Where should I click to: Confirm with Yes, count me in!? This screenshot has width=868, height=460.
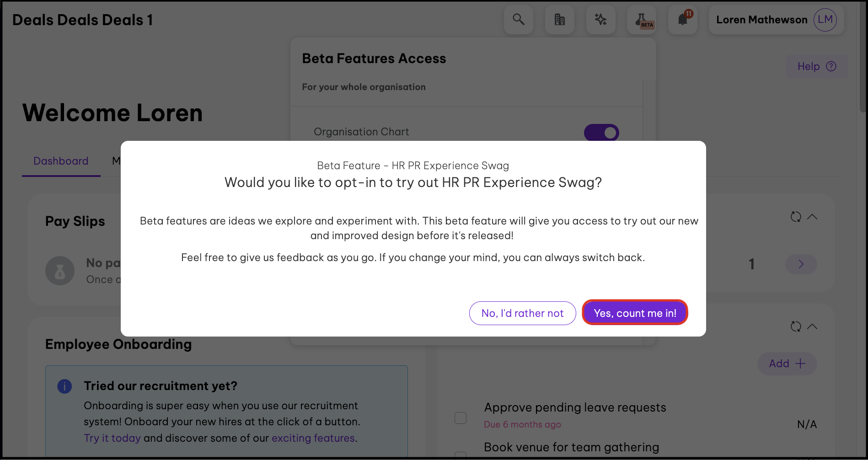[635, 313]
